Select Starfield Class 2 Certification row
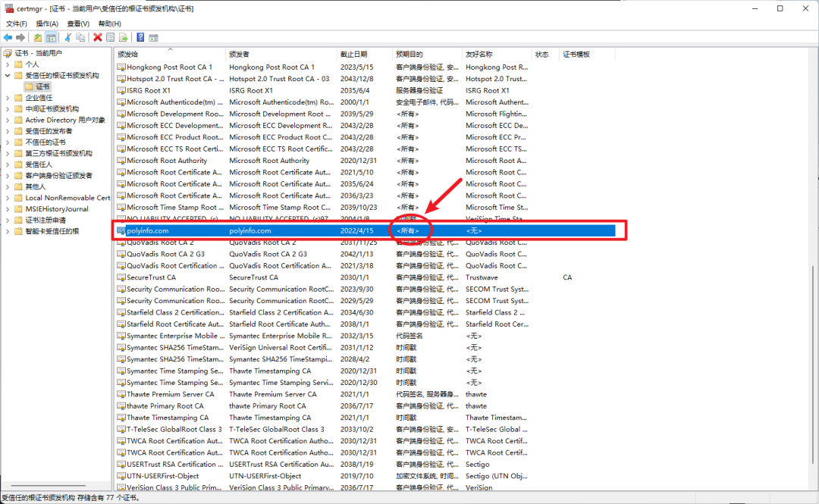Image resolution: width=819 pixels, height=504 pixels. [365, 312]
